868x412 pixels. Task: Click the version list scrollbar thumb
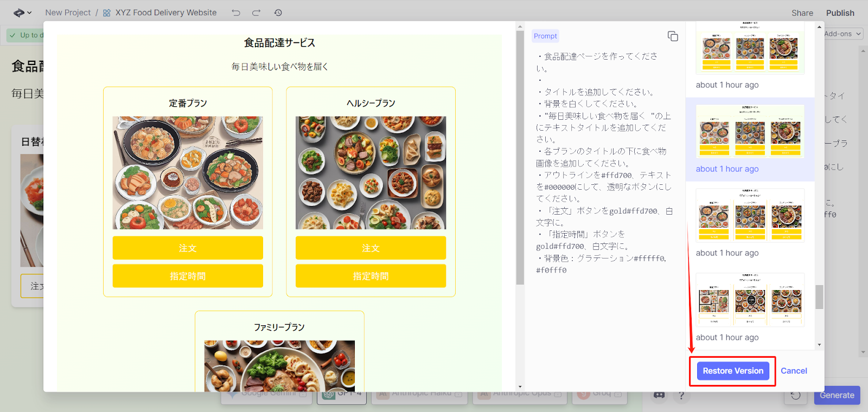coord(819,297)
